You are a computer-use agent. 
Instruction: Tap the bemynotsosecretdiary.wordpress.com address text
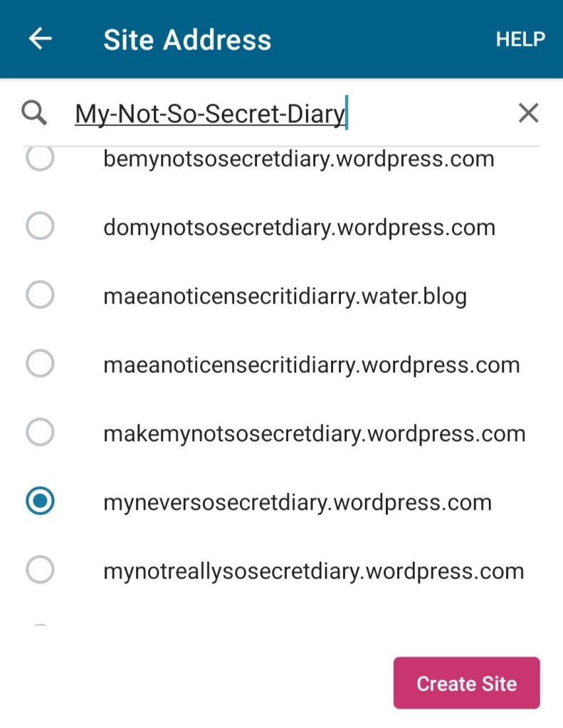(299, 159)
